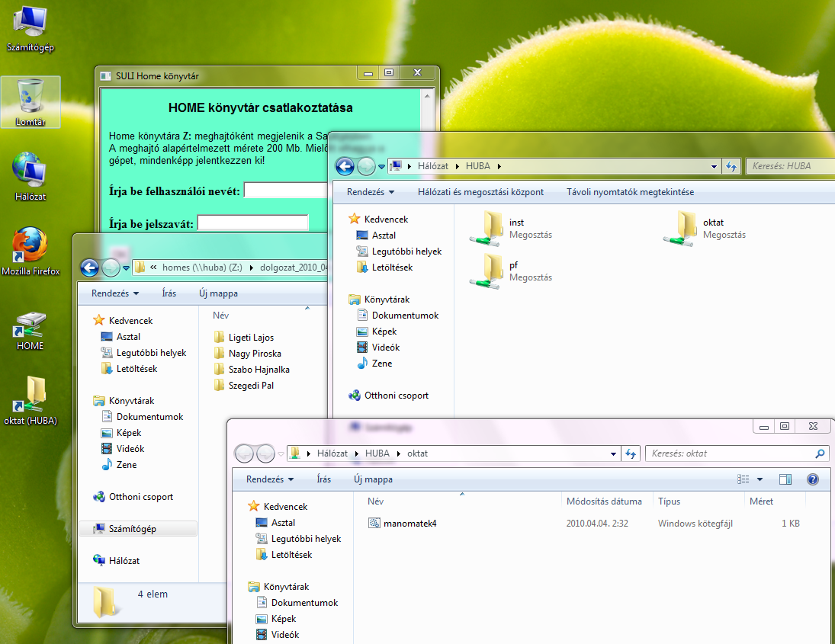Open the Mozilla Firefox desktop shortcut
The height and width of the screenshot is (644, 835).
click(30, 246)
